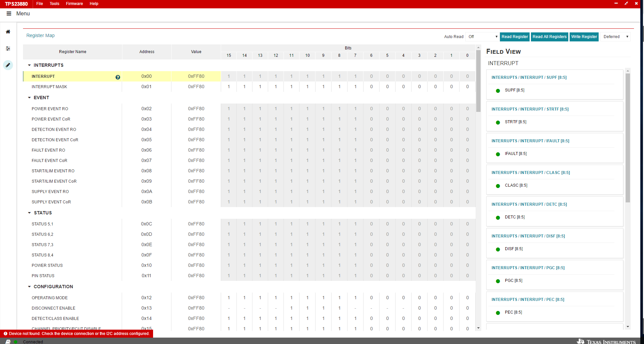Toggle bit 11 of DISCONNECT ENABLE

pos(291,308)
